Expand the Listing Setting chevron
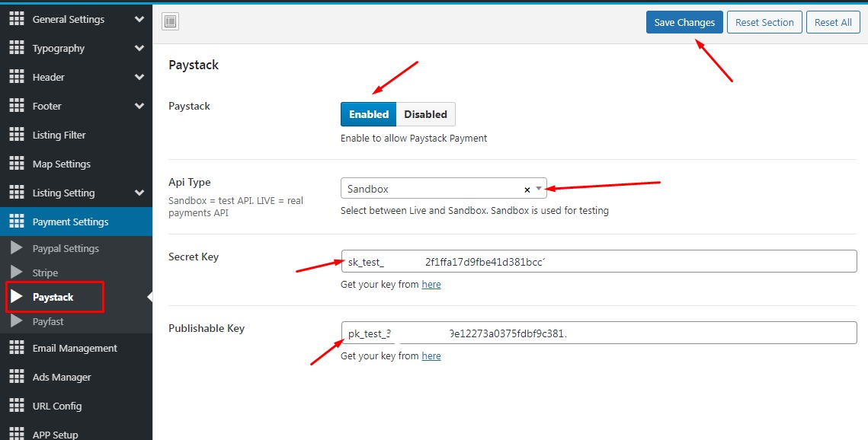Image resolution: width=868 pixels, height=440 pixels. [139, 193]
